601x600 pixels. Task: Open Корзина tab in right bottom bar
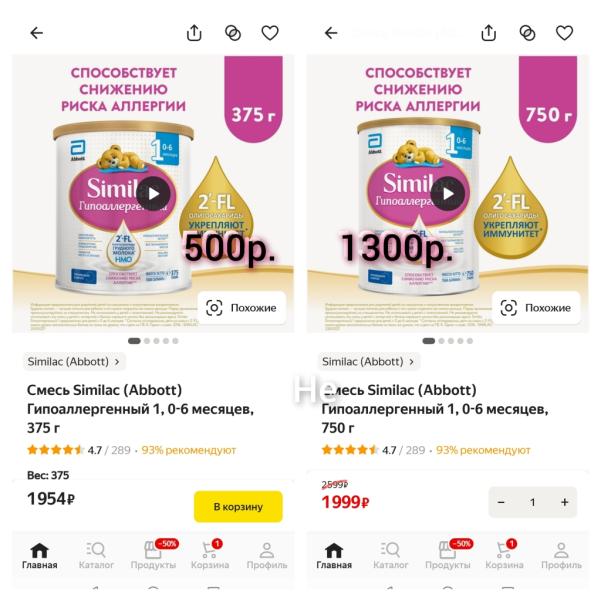click(504, 555)
